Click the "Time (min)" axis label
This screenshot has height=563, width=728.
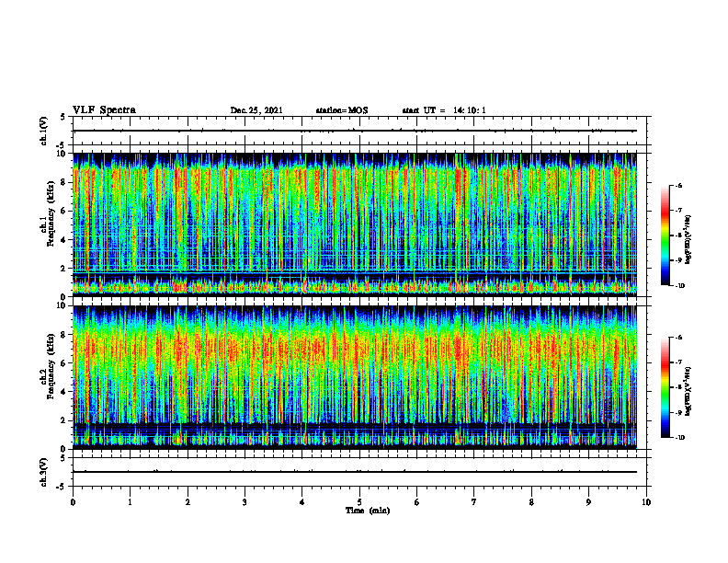368,511
